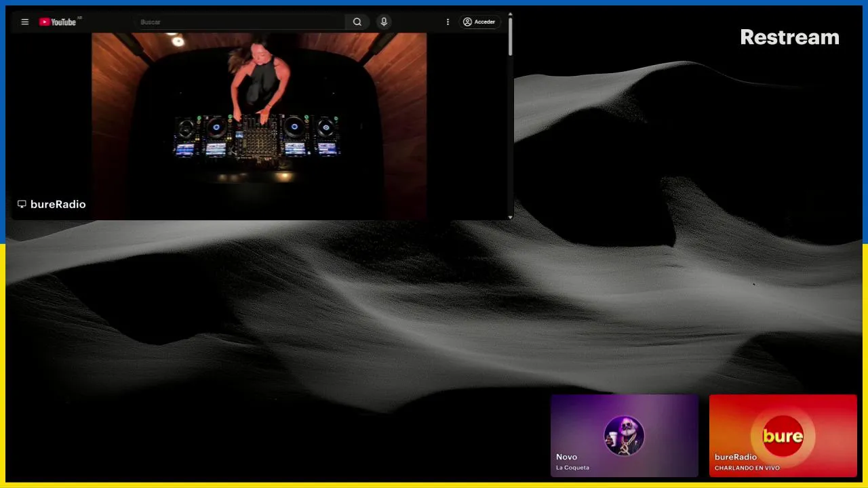Screen dimensions: 868x488
Task: Click the CHARLANDO EN VIVO caption
Action: tap(747, 468)
